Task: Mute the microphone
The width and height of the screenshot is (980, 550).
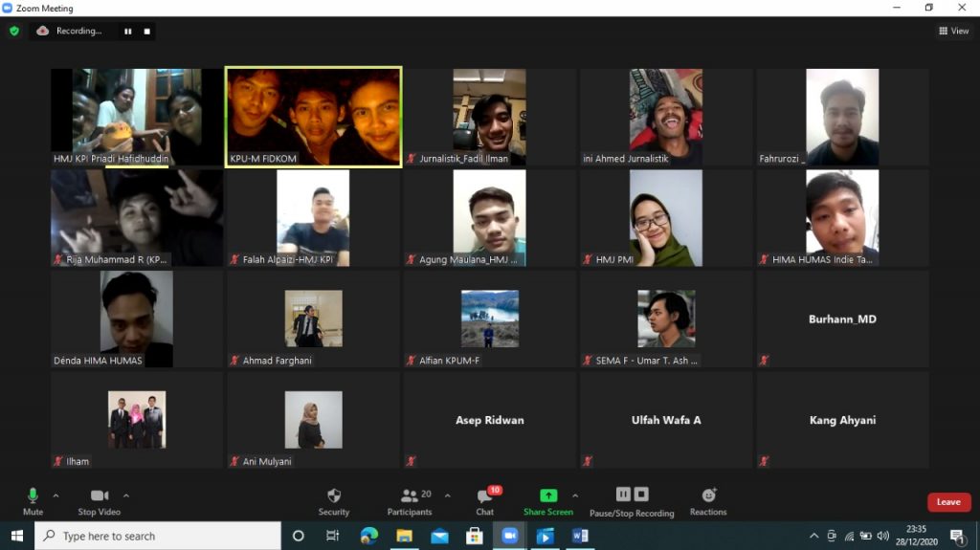Action: (33, 500)
